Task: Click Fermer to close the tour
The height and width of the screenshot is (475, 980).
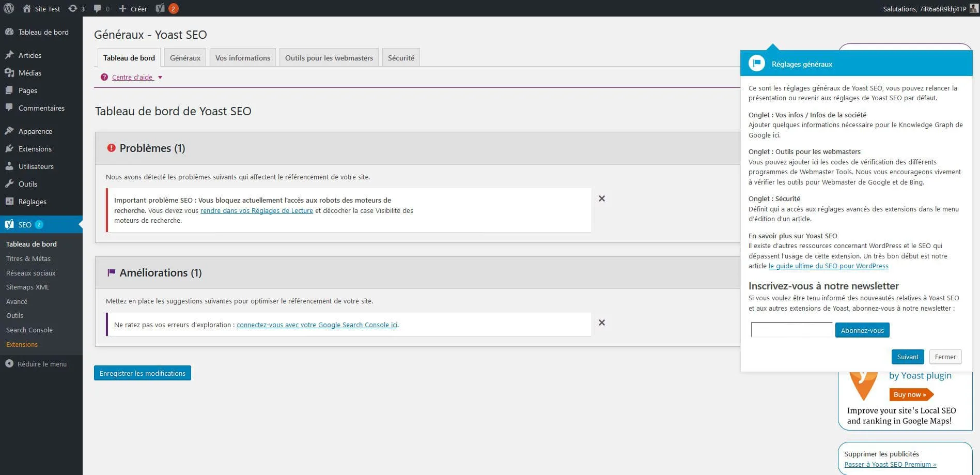Action: (945, 357)
